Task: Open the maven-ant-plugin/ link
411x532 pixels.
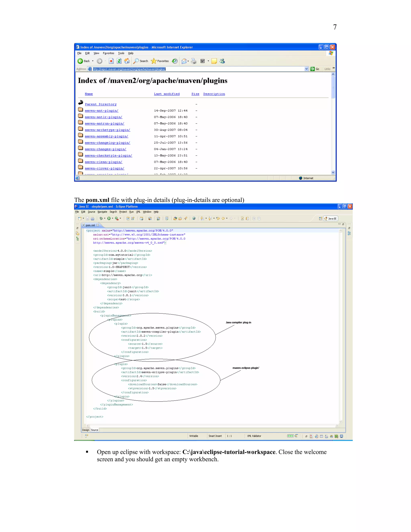Action: click(102, 111)
